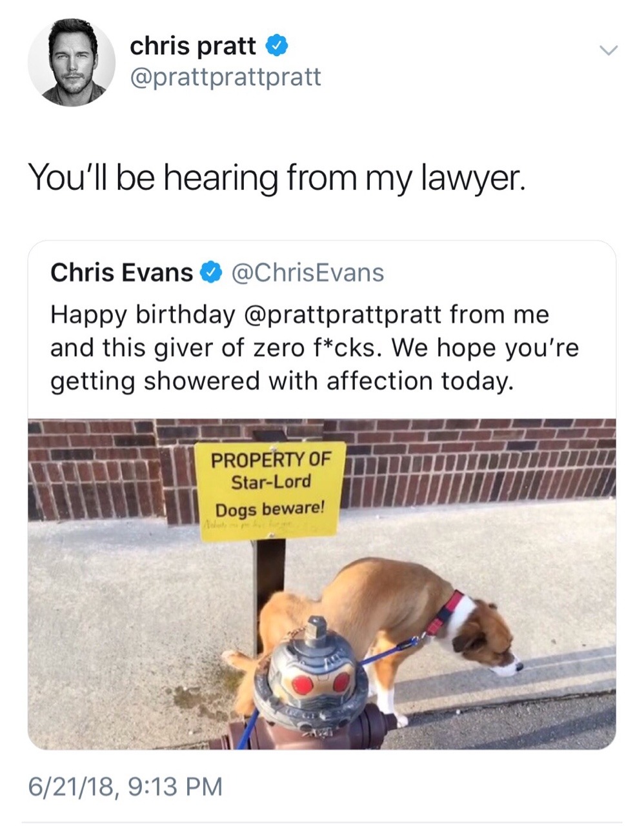Click the yellow Property of Star-Lord sign
Image resolution: width=644 pixels, height=826 pixels.
click(x=270, y=490)
